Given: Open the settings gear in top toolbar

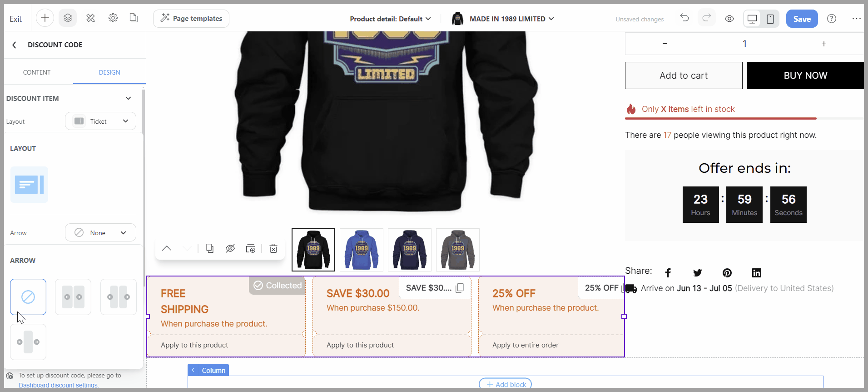Looking at the screenshot, I should (113, 18).
